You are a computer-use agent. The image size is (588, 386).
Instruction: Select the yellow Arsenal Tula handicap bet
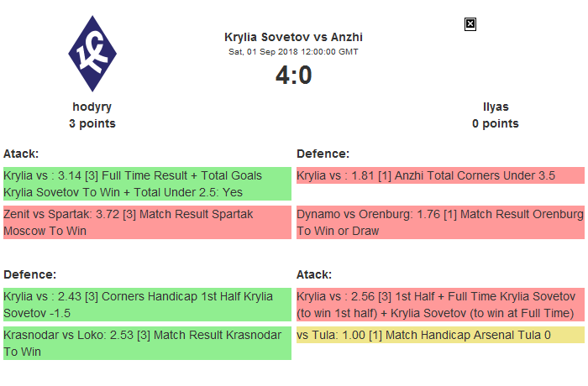(439, 336)
